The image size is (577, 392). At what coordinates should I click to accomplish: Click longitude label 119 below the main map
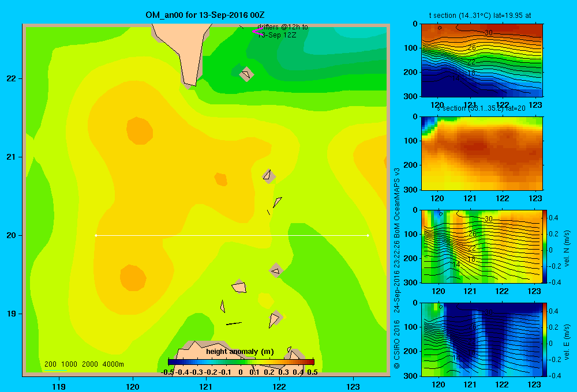59,386
